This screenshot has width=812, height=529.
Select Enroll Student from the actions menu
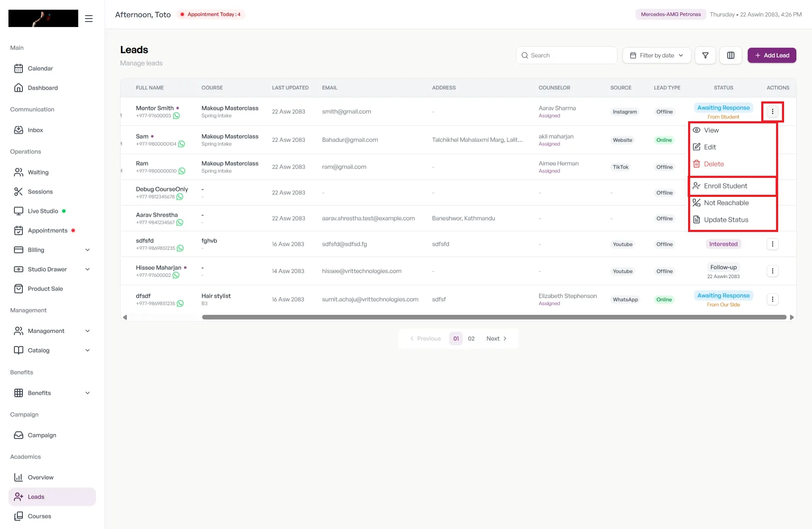tap(733, 186)
